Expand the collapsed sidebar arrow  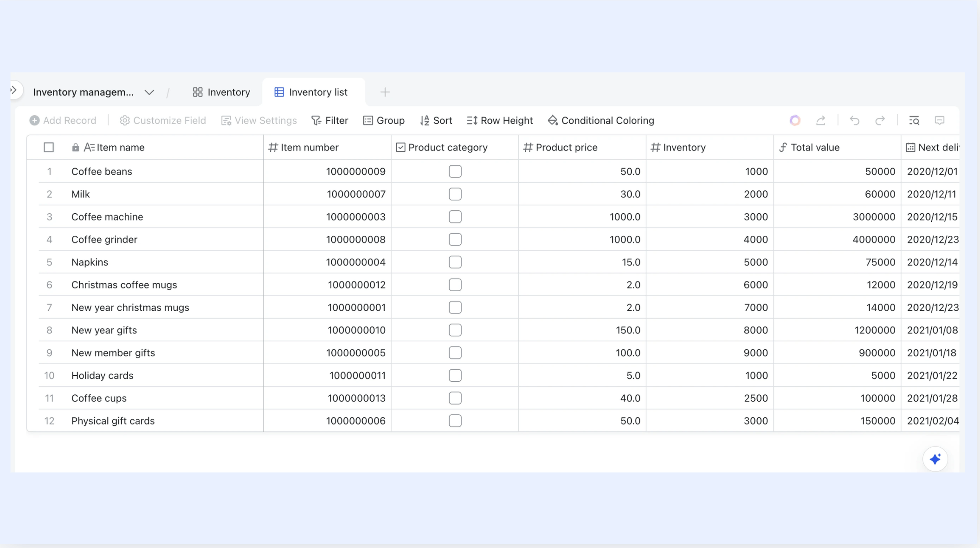[14, 90]
